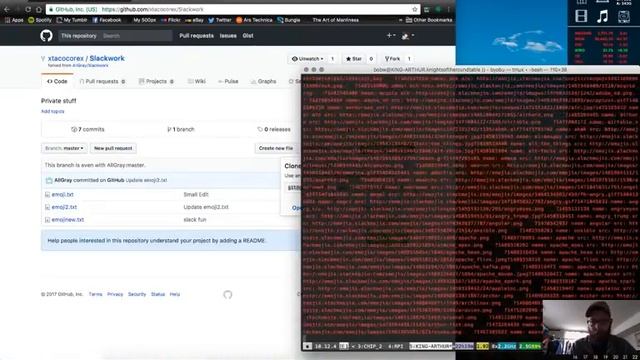Click the film strip widget icon
This screenshot has height=360, width=640.
(x=581, y=16)
